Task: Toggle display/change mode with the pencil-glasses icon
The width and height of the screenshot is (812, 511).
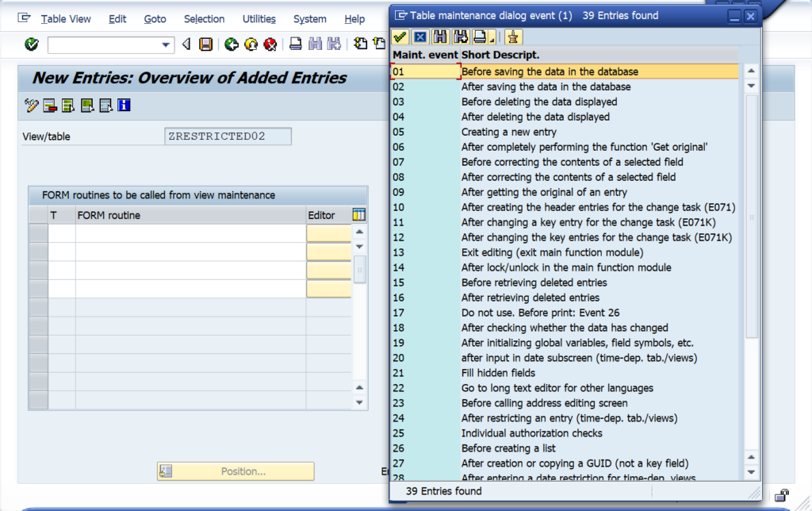Action: [32, 105]
